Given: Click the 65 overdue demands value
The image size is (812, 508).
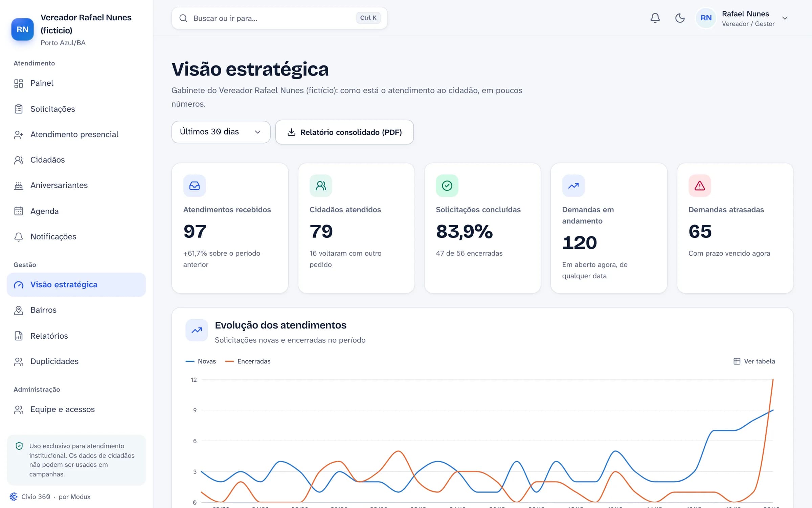Looking at the screenshot, I should (700, 232).
